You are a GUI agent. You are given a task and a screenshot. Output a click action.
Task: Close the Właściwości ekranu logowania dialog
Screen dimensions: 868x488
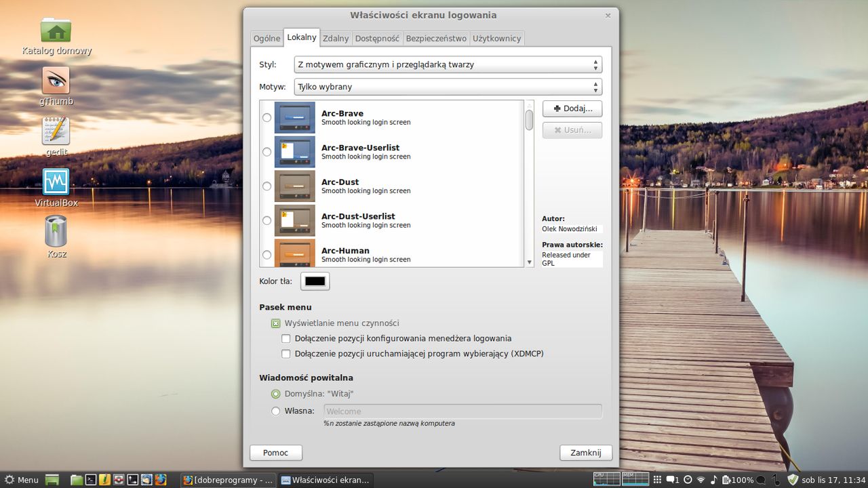point(608,15)
